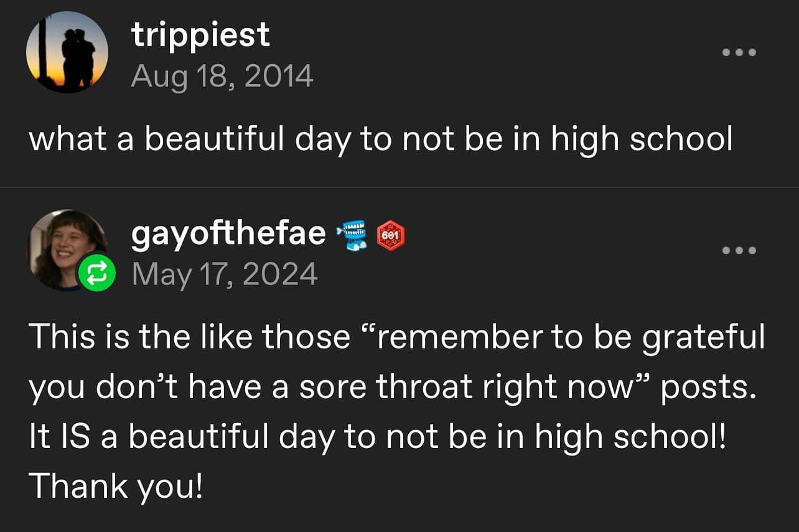799x532 pixels.
Task: Click the word "posts." in the reblog comment
Action: click(708, 387)
